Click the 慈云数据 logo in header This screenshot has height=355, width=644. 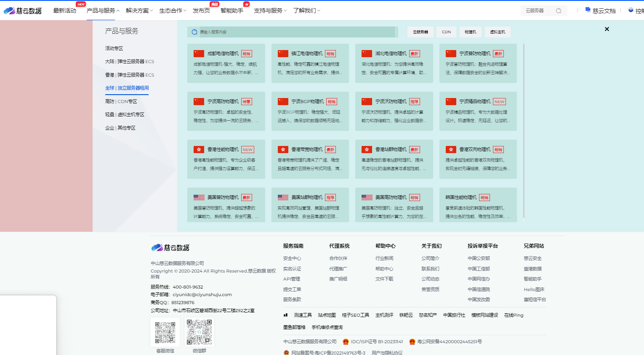tap(23, 11)
